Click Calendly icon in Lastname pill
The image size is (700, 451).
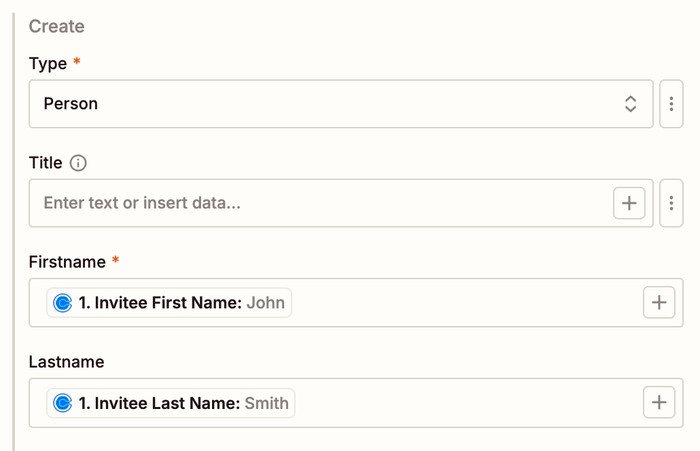pyautogui.click(x=62, y=403)
